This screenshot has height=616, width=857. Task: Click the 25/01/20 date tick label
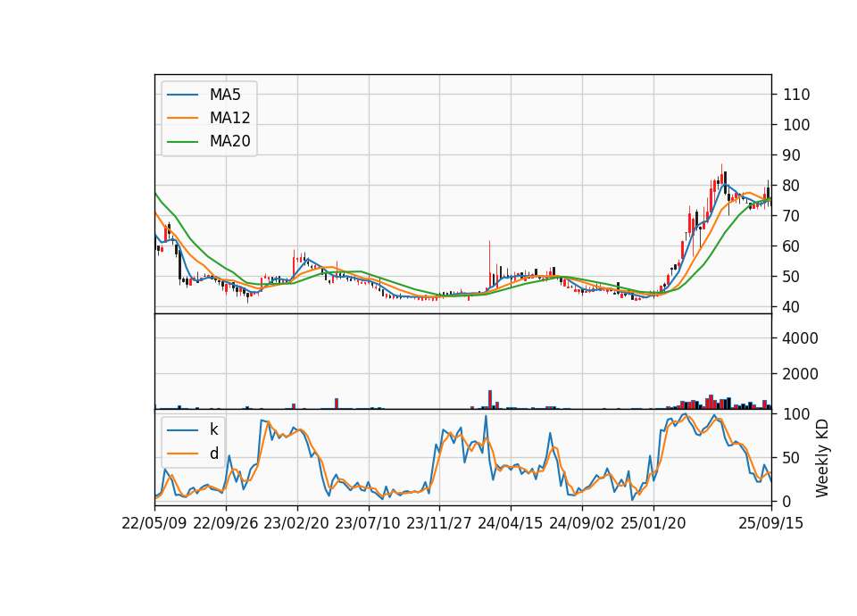(x=653, y=523)
